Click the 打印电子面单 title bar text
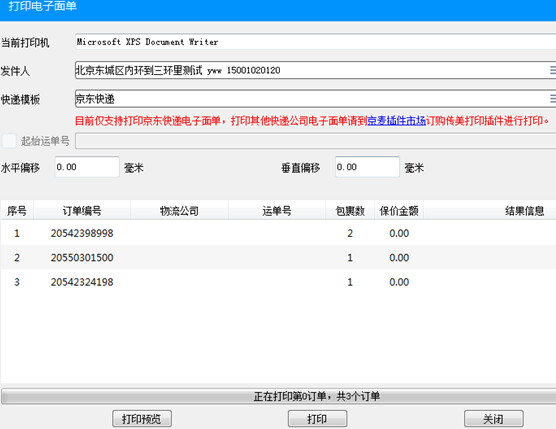Viewport: 556px width, 429px height. click(43, 6)
